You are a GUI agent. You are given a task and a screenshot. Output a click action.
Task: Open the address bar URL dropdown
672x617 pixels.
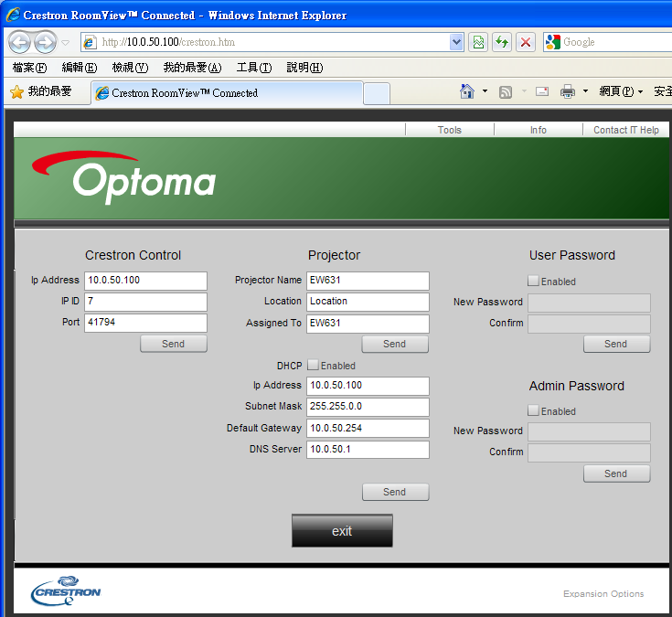[x=456, y=42]
